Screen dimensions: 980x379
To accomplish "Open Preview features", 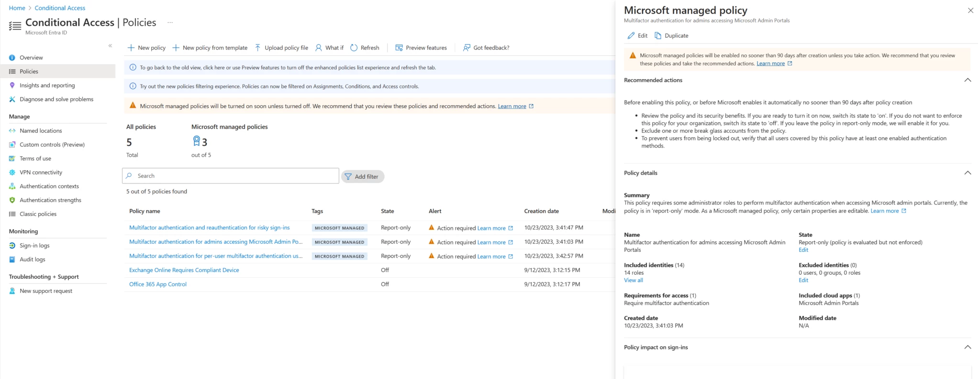I will 421,48.
